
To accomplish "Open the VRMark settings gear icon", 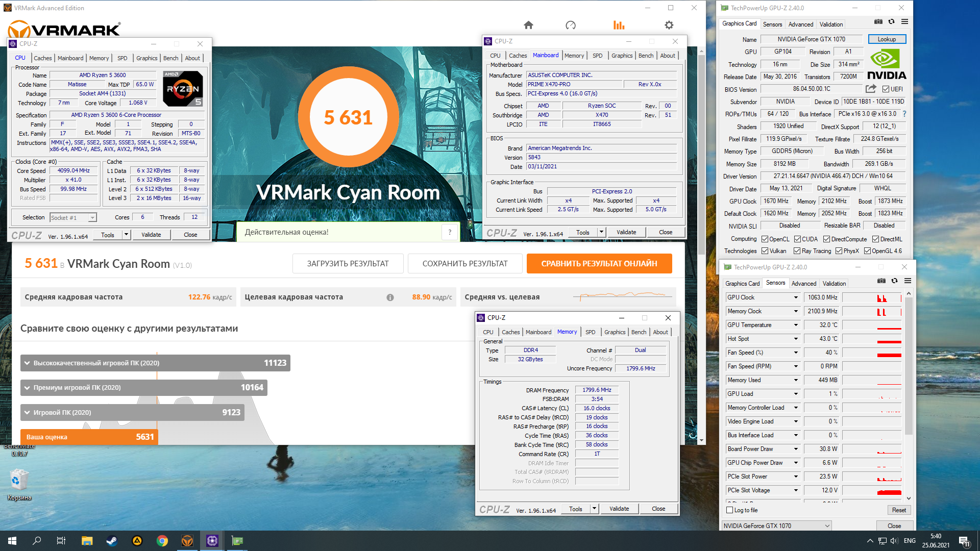I will point(669,25).
